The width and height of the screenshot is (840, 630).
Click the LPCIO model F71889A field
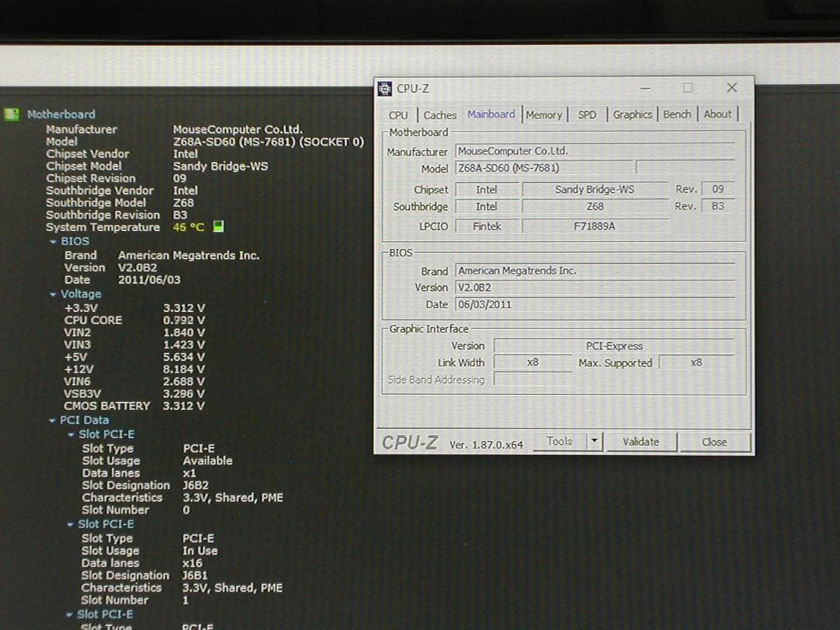tap(595, 226)
